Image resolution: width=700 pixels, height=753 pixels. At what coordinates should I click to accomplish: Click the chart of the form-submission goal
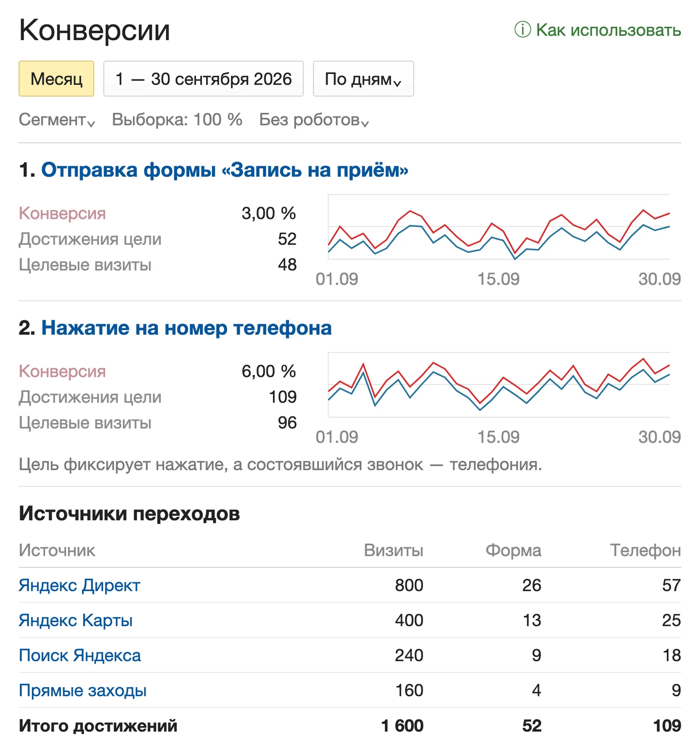coord(499,227)
